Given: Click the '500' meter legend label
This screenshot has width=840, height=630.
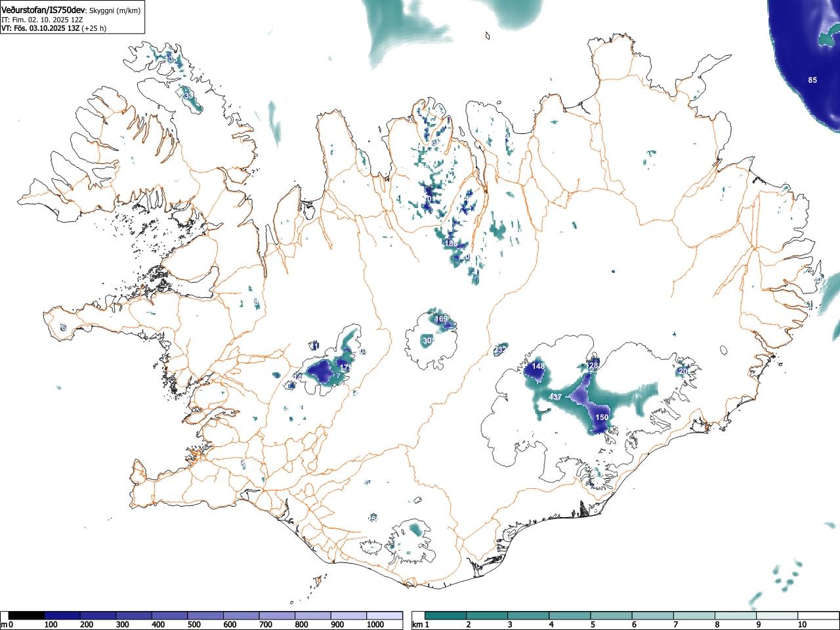Looking at the screenshot, I should pyautogui.click(x=194, y=625).
